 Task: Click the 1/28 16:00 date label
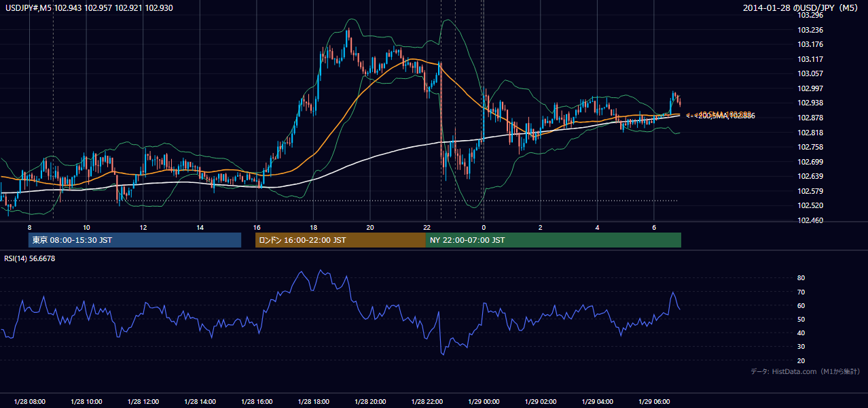257,401
